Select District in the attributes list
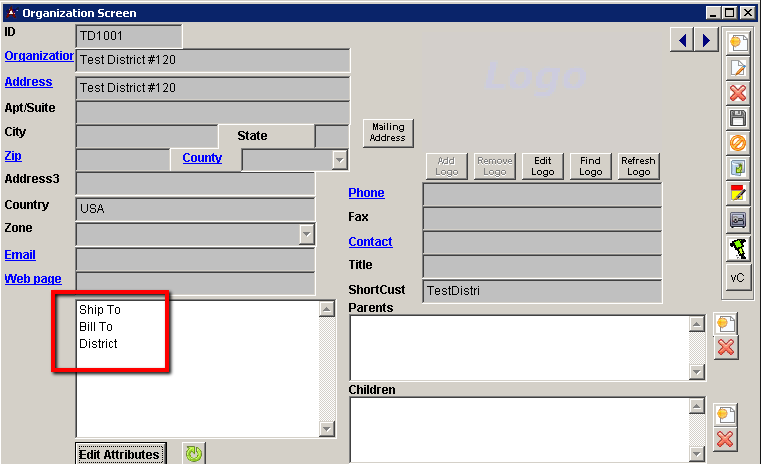 click(x=98, y=344)
